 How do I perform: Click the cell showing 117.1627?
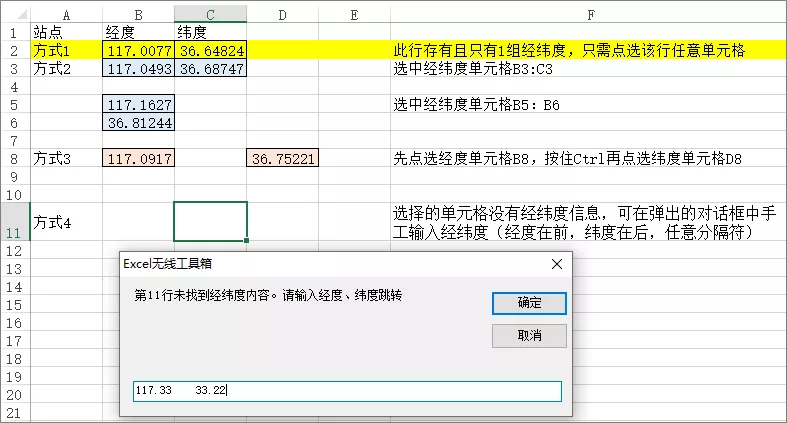[138, 104]
